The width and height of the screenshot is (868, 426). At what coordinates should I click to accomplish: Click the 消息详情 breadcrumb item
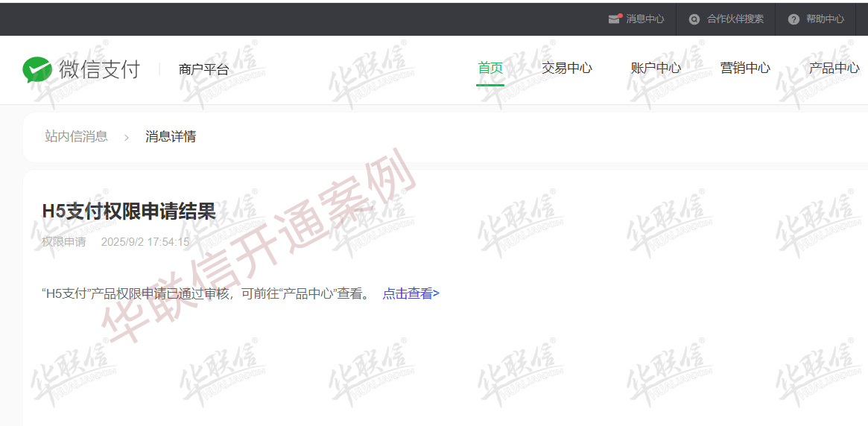(171, 136)
